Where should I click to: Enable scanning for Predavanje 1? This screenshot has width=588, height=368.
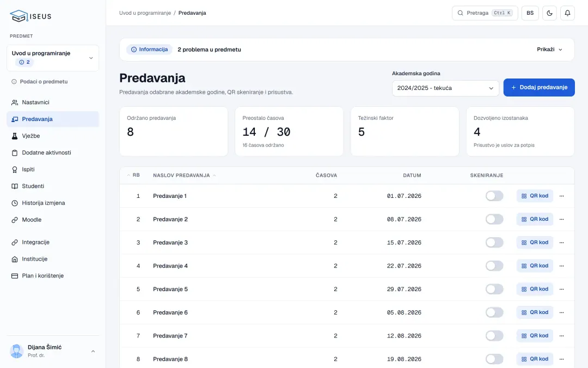pyautogui.click(x=494, y=196)
